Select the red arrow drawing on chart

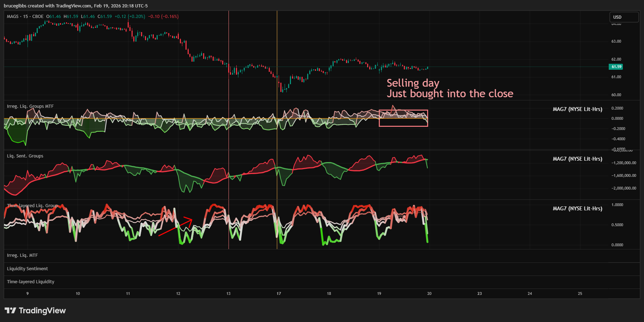[x=175, y=227]
